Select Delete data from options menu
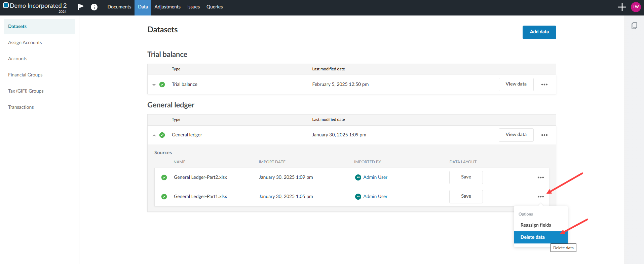Screen dimensions: 644x264 pos(533,237)
